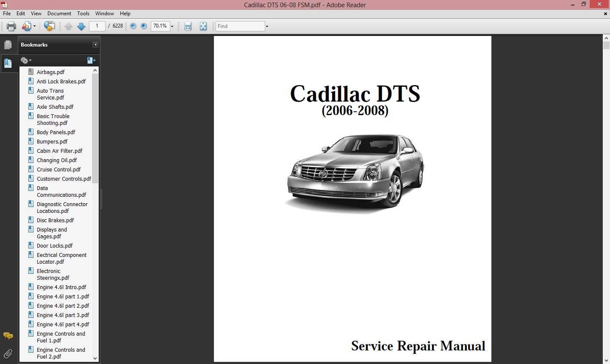Go to next page with down arrow

[81, 26]
